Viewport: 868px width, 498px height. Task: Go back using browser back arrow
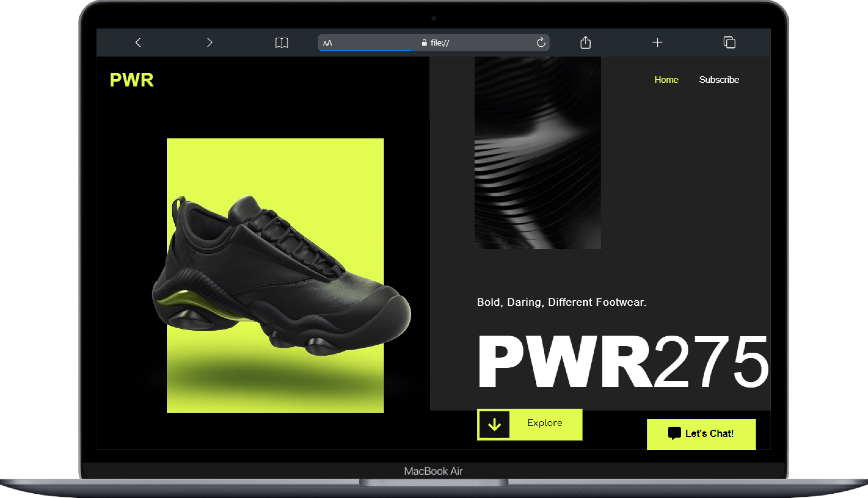point(138,42)
